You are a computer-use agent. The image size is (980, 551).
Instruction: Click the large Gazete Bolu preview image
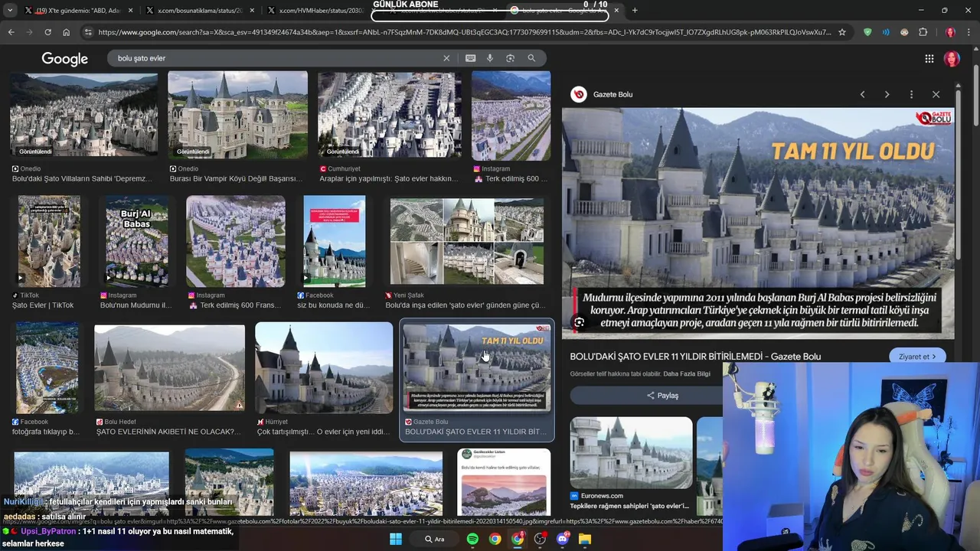click(x=758, y=223)
